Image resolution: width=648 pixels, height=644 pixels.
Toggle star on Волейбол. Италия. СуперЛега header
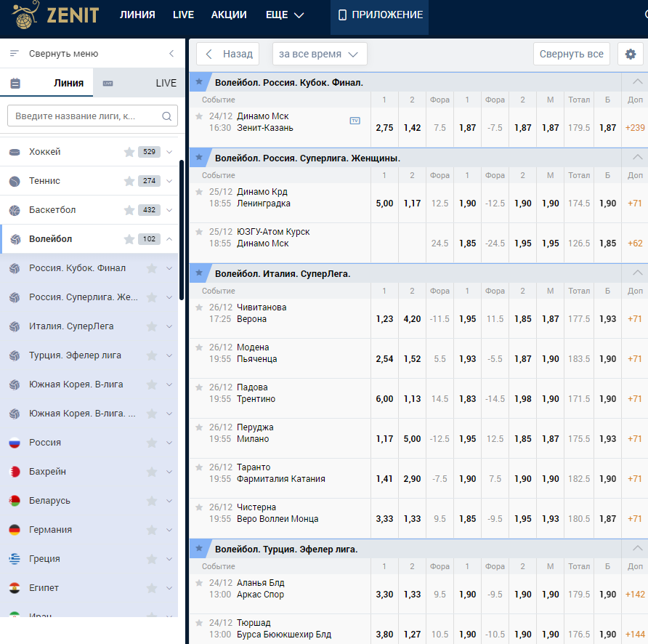pyautogui.click(x=199, y=273)
